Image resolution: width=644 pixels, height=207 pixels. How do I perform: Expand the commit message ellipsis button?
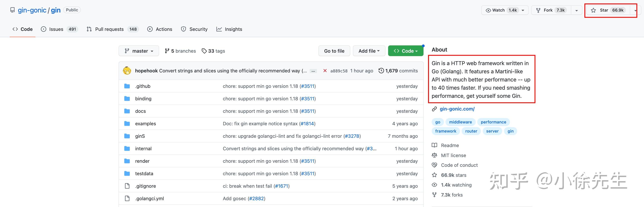click(x=313, y=71)
